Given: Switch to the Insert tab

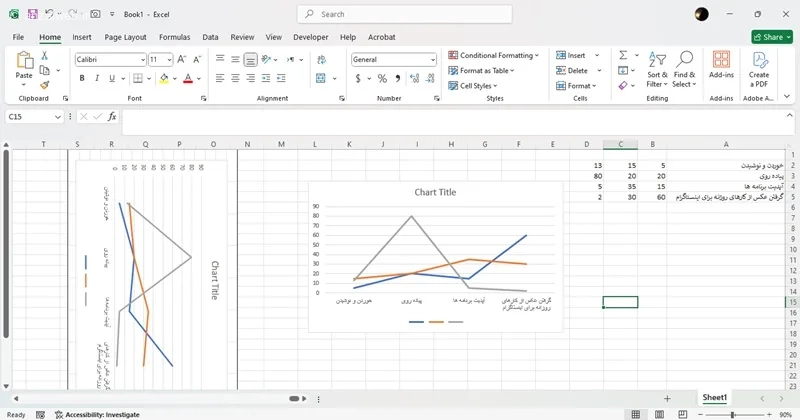Looking at the screenshot, I should pos(82,37).
